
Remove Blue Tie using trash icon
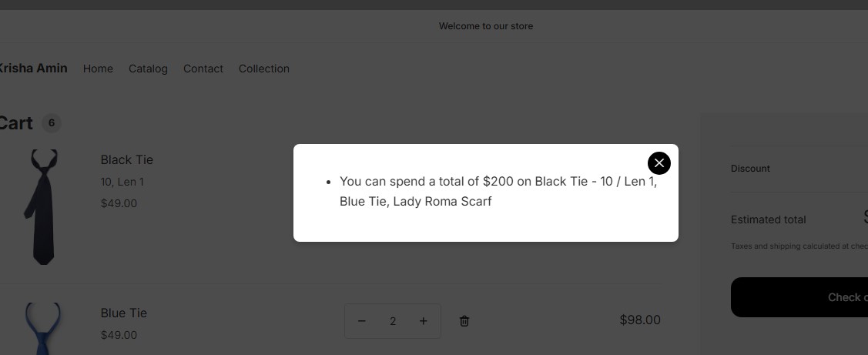click(x=464, y=321)
